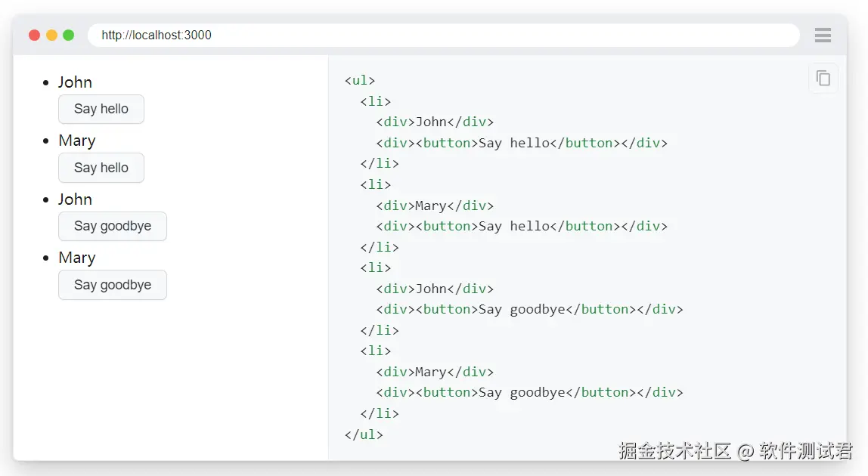Viewport: 868px width, 476px height.
Task: Click first Mary's Say hello button
Action: click(x=101, y=168)
